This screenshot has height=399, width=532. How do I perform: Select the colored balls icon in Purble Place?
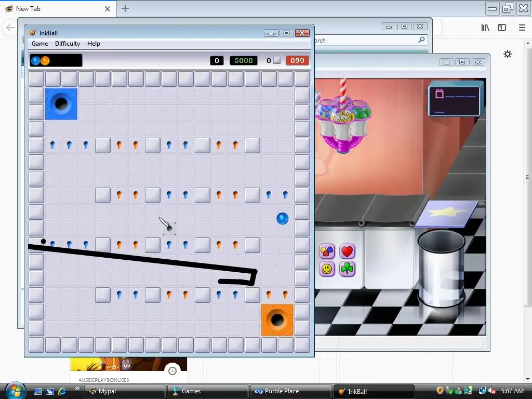point(327,251)
